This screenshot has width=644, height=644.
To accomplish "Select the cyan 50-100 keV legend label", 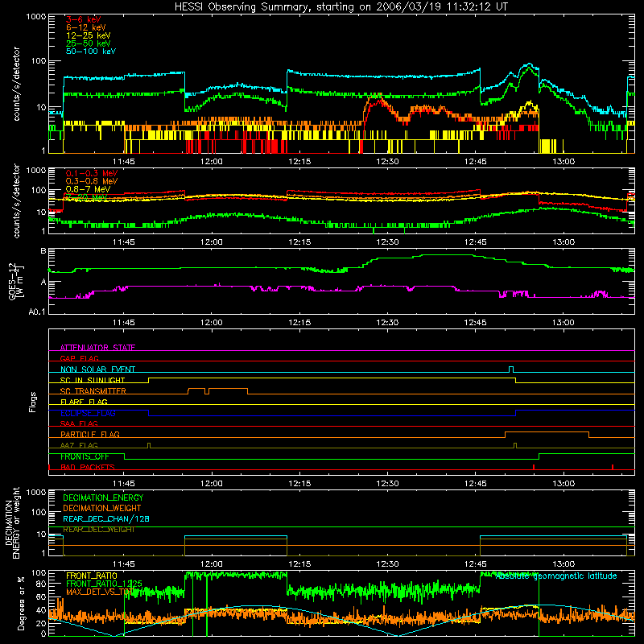I will point(91,52).
